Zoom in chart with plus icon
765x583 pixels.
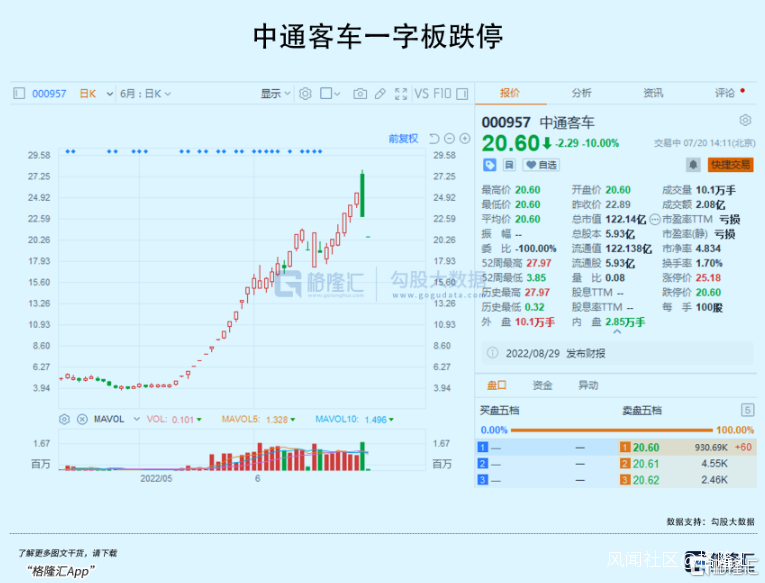(x=465, y=139)
